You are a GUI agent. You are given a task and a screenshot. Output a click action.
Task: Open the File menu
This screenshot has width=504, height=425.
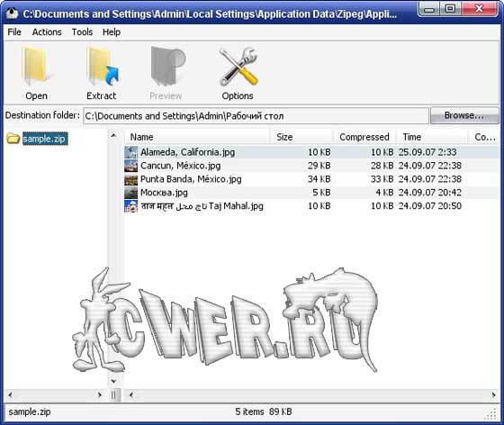coord(14,32)
